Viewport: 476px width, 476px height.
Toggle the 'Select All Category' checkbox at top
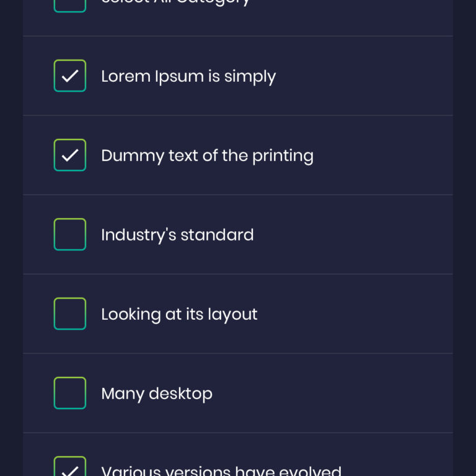tap(70, 5)
